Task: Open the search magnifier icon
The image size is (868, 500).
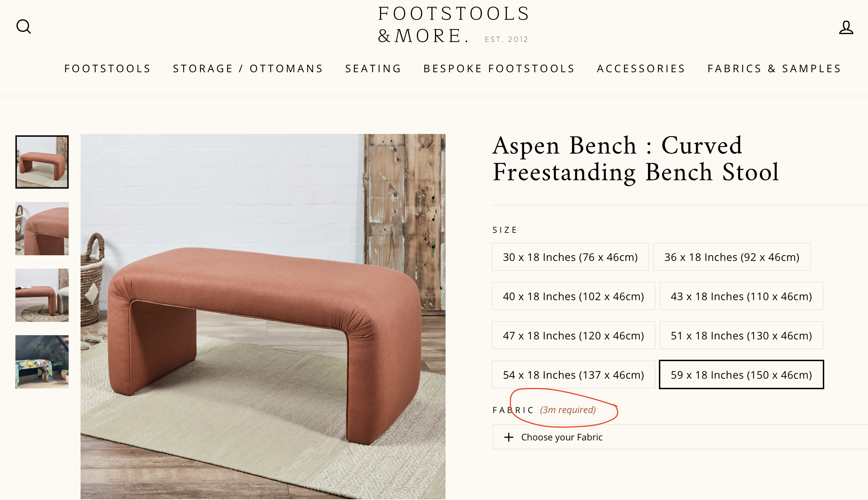Action: [x=23, y=27]
